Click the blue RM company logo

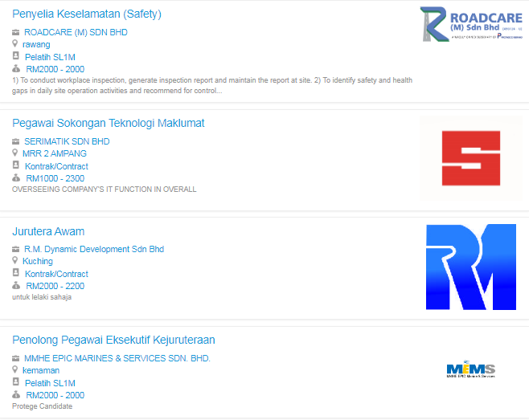click(470, 267)
